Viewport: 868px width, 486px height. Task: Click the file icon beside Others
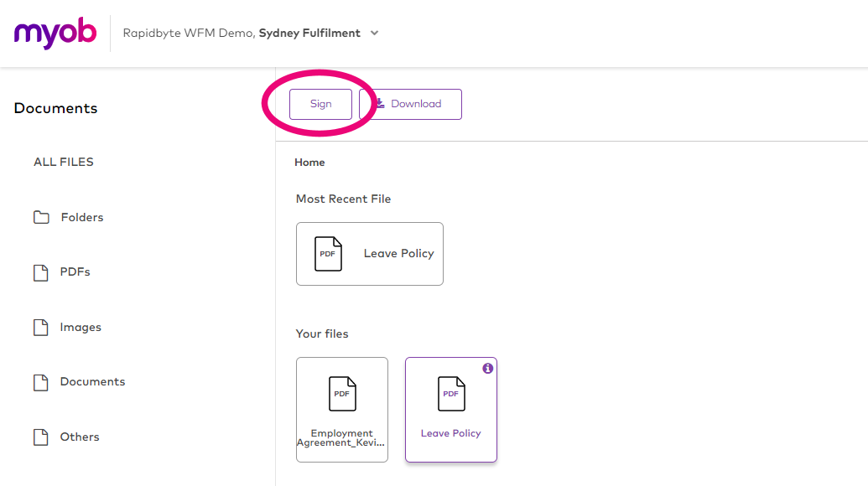[x=40, y=437]
